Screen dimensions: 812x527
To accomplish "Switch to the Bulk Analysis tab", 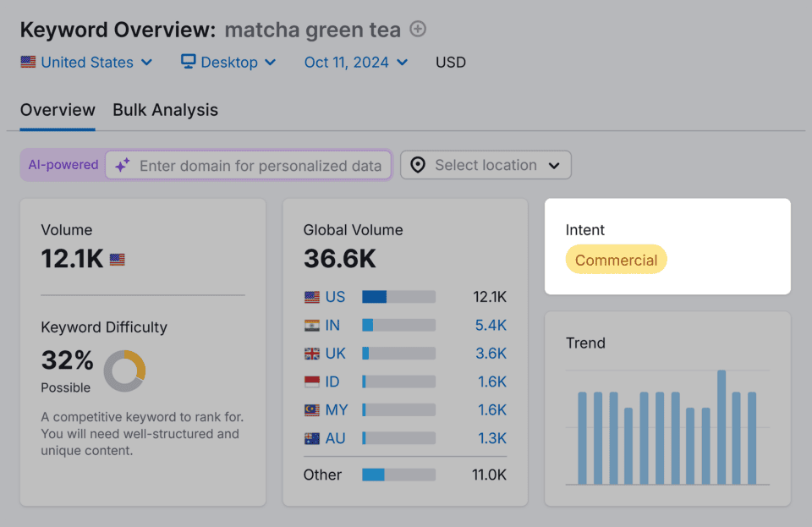I will point(165,110).
